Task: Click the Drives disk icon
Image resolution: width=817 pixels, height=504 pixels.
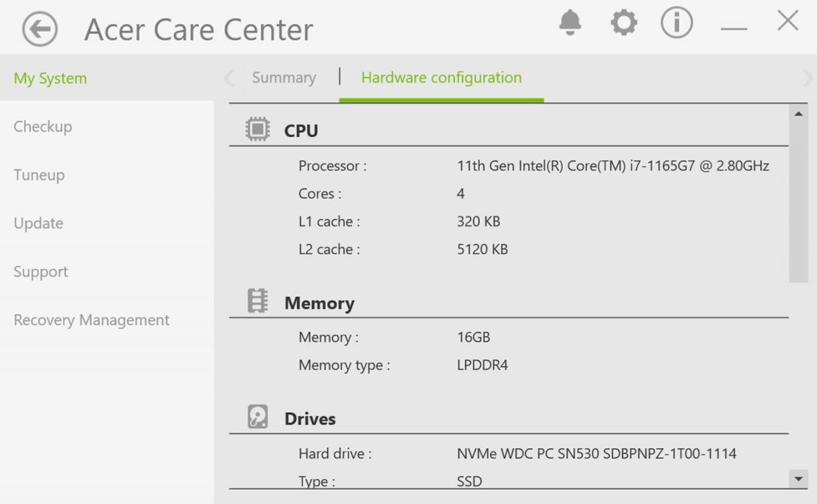Action: tap(258, 417)
